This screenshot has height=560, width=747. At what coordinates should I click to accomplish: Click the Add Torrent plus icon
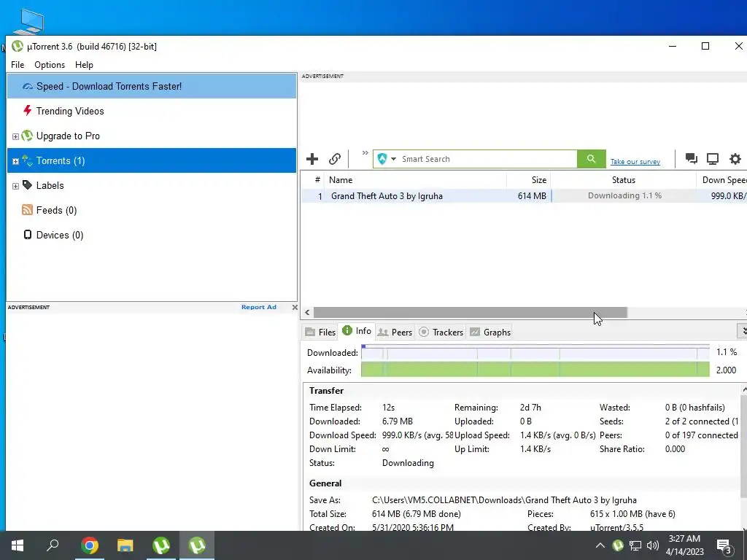[x=312, y=158]
